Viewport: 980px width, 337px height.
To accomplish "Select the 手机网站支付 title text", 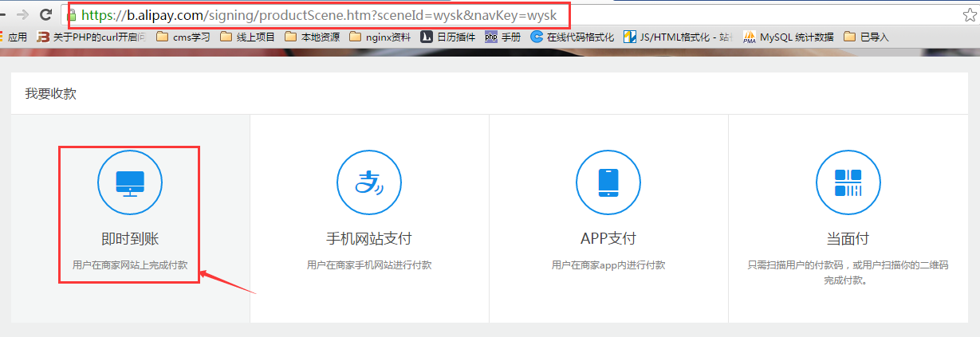I will [x=369, y=238].
